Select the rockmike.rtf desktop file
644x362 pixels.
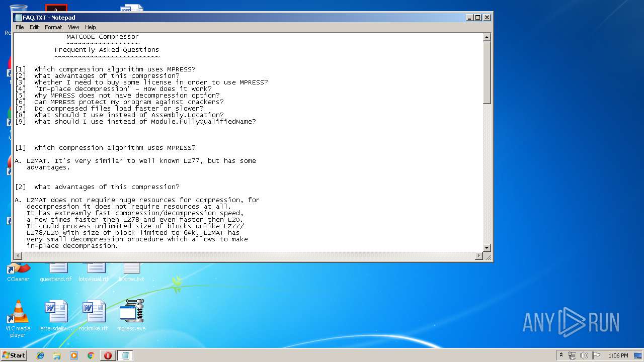tap(94, 316)
